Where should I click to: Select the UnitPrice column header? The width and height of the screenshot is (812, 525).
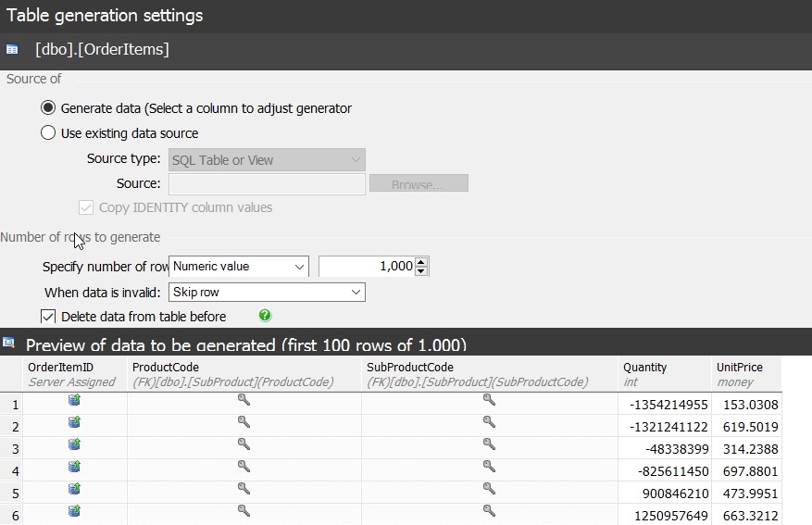746,374
